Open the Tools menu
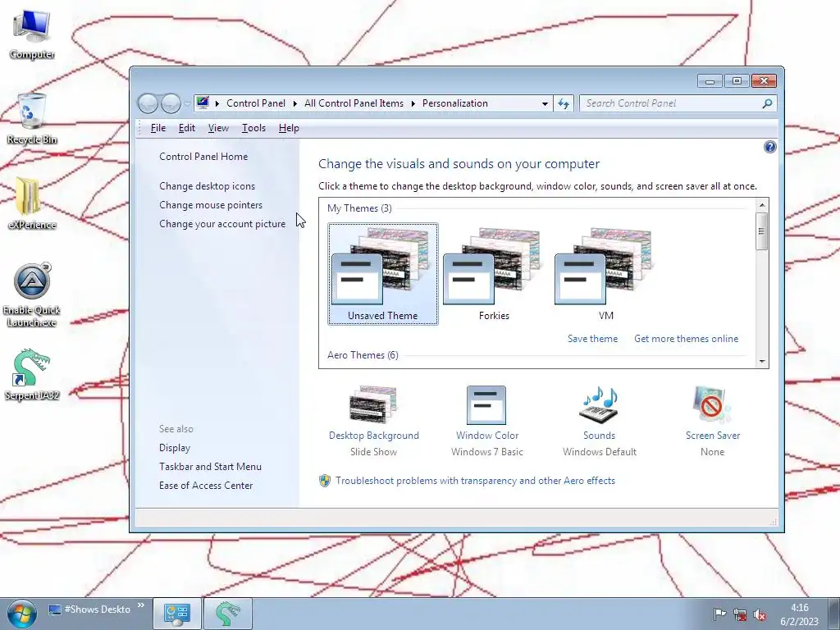This screenshot has width=840, height=630. click(x=253, y=128)
